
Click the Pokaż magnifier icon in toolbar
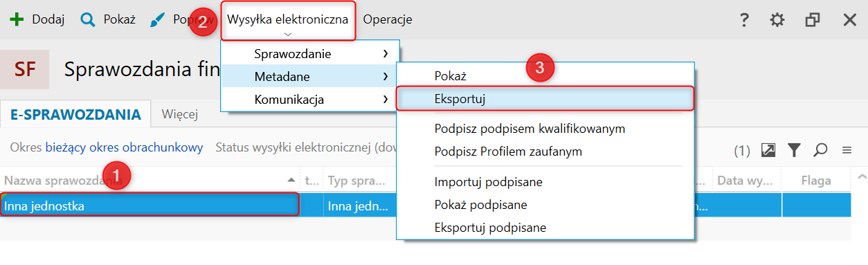click(87, 20)
